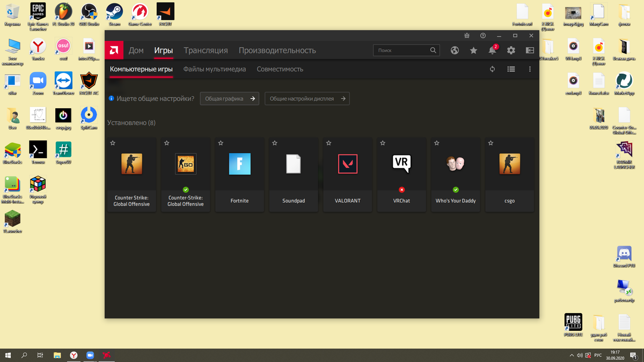
Task: Open the three-dot more options menu
Action: click(x=530, y=69)
